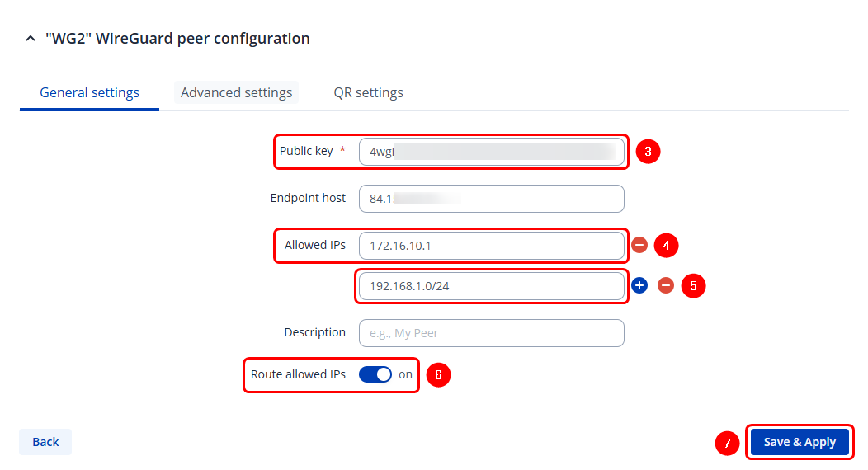Image resolution: width=868 pixels, height=470 pixels.
Task: Focus the Public key input field
Action: click(x=491, y=151)
